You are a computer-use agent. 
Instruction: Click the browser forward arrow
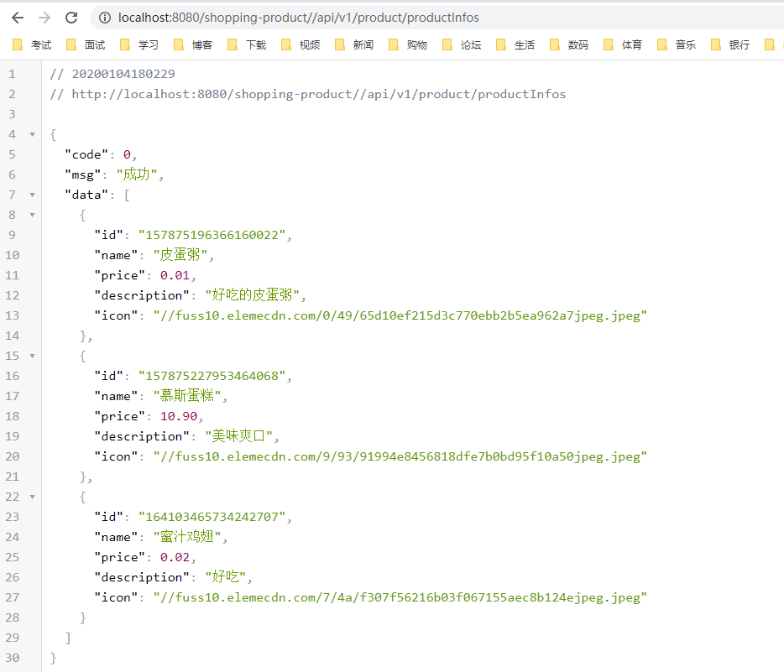pos(44,18)
